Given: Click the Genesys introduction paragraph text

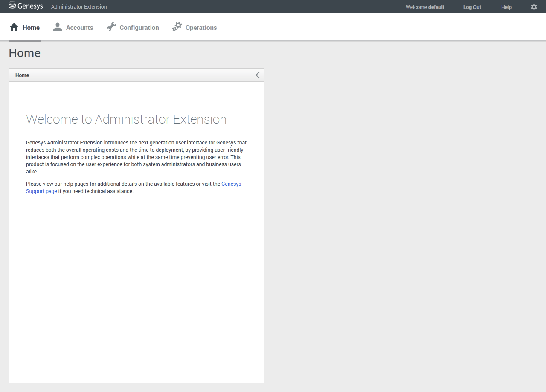Looking at the screenshot, I should (136, 157).
